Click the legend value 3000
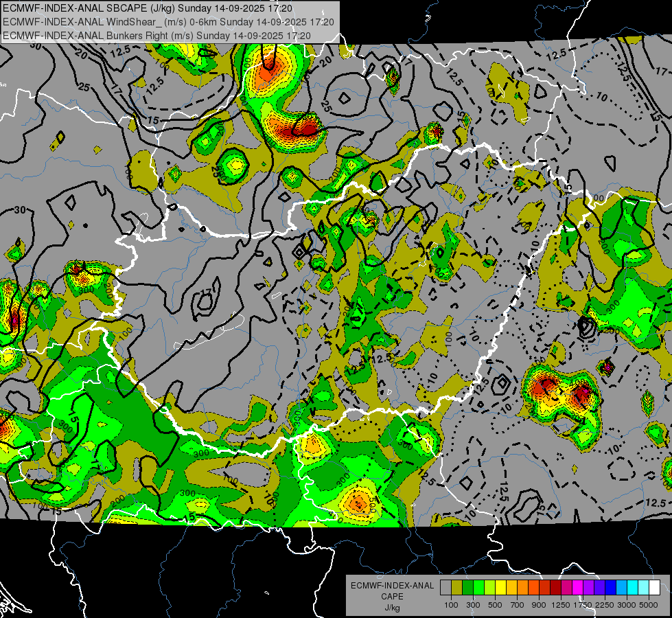Image resolution: width=672 pixels, height=618 pixels. (627, 605)
